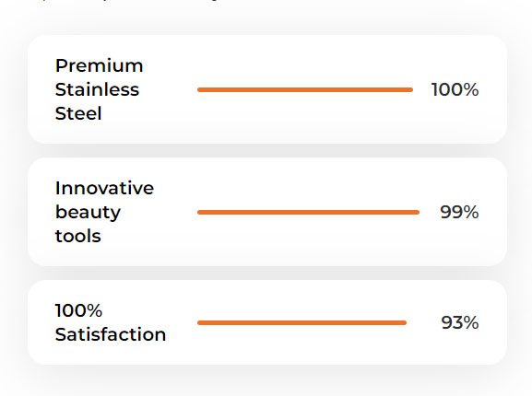532x396 pixels.
Task: Click the word Innovative in second card
Action: coord(104,188)
